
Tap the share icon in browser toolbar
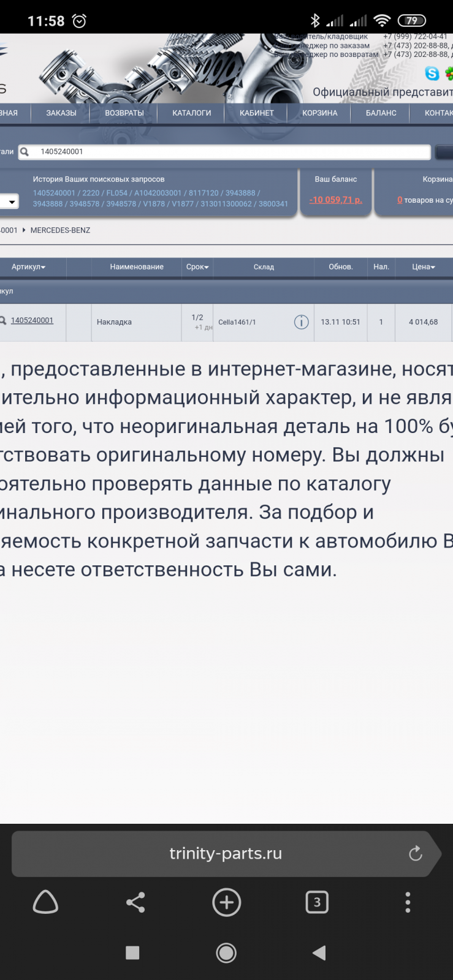click(135, 902)
